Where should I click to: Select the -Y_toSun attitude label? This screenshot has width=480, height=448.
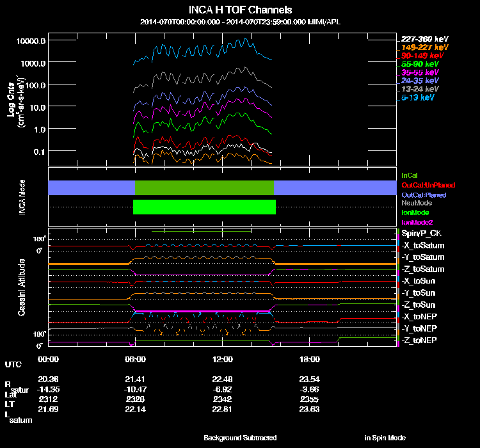click(x=418, y=293)
